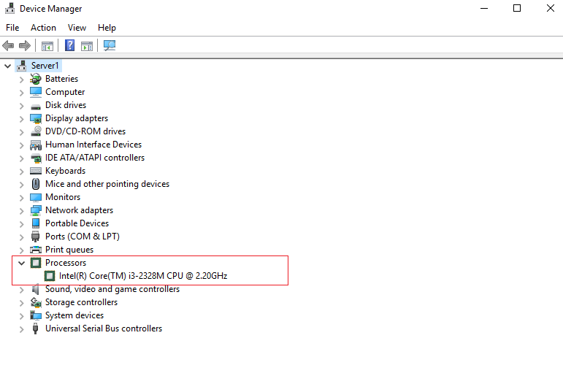Click the Storage controllers icon

pyautogui.click(x=36, y=302)
